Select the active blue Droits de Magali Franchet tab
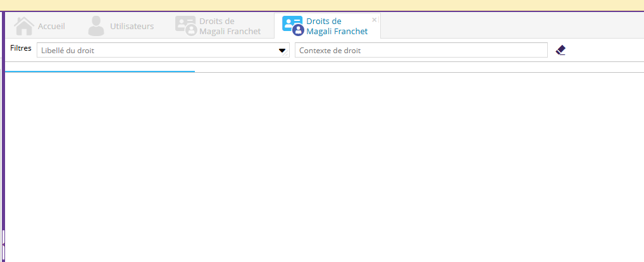 tap(327, 26)
